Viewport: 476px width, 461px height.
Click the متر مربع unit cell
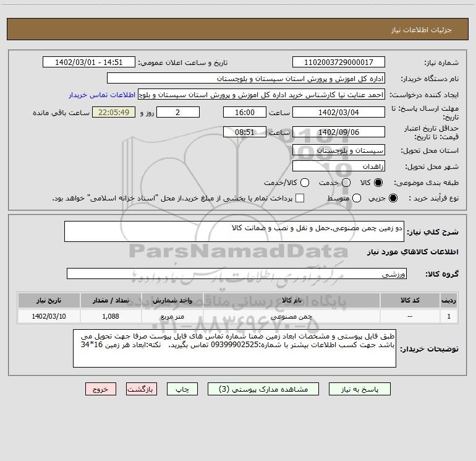(x=172, y=316)
